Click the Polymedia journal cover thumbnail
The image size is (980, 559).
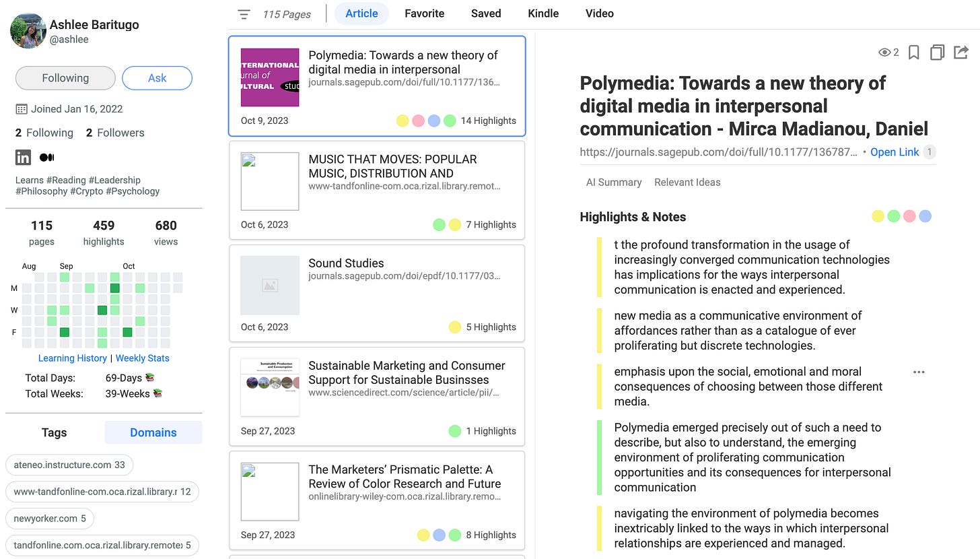click(270, 77)
